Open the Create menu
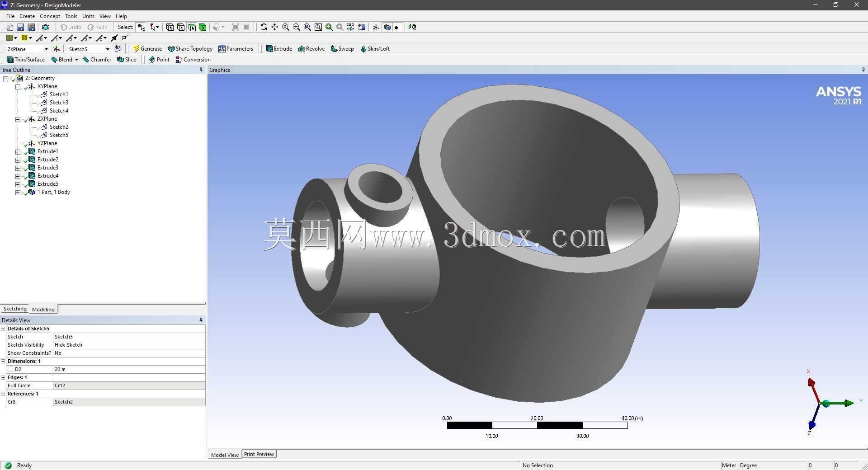The height and width of the screenshot is (470, 868). 27,16
